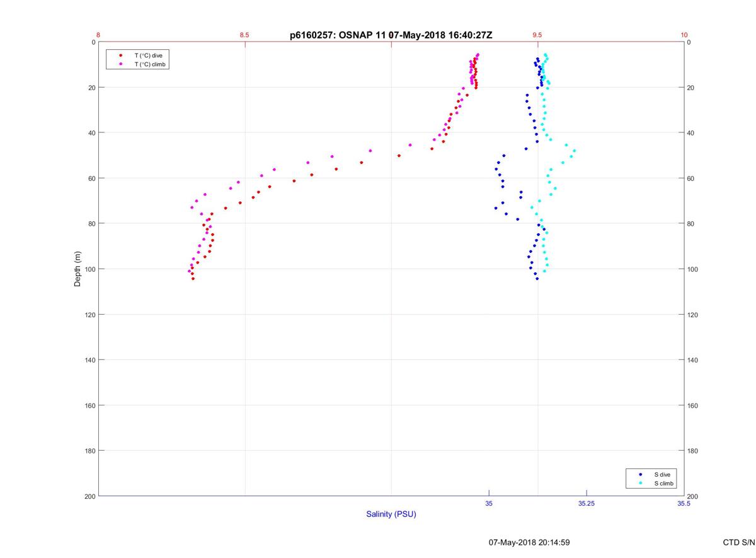Click the magenta 'T (°C) climb' legend marker
The width and height of the screenshot is (756, 558).
(x=121, y=64)
